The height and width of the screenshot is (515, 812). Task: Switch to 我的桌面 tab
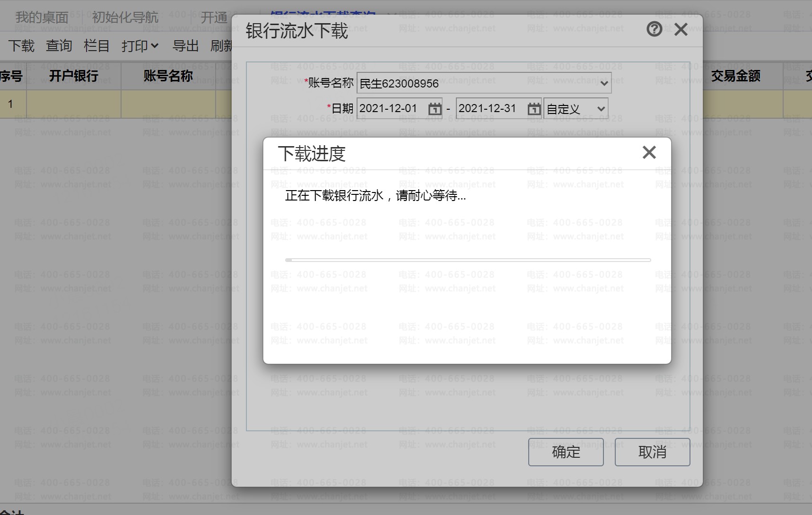(42, 17)
